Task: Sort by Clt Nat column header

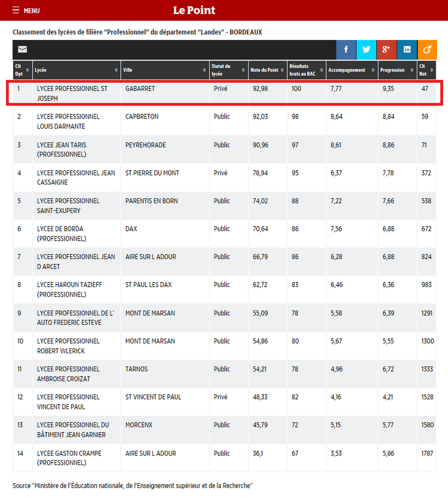Action: 427,70
